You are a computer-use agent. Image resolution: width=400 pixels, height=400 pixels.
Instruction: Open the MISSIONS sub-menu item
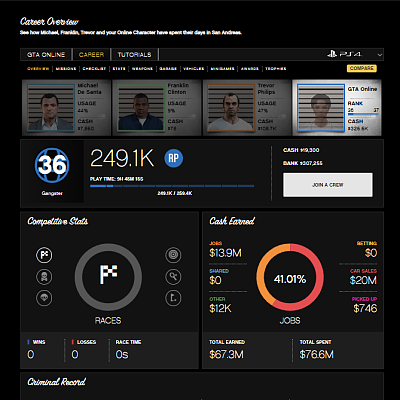pyautogui.click(x=66, y=69)
